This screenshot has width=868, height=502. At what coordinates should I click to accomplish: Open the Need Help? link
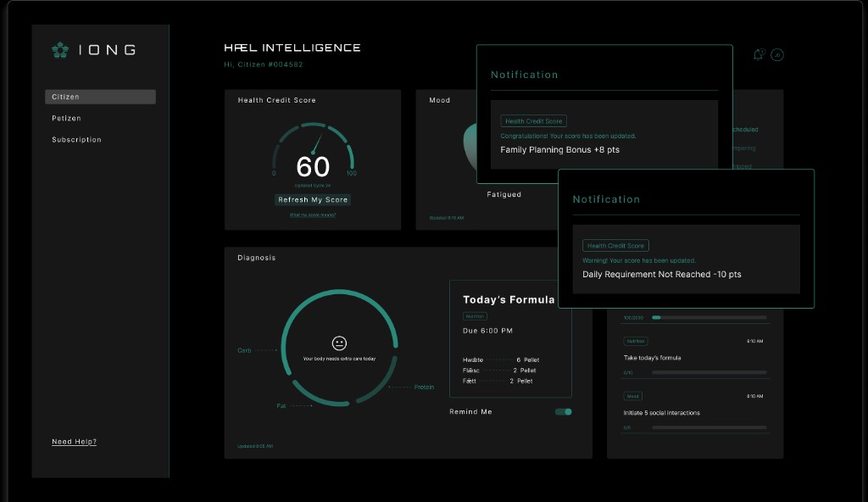[75, 442]
